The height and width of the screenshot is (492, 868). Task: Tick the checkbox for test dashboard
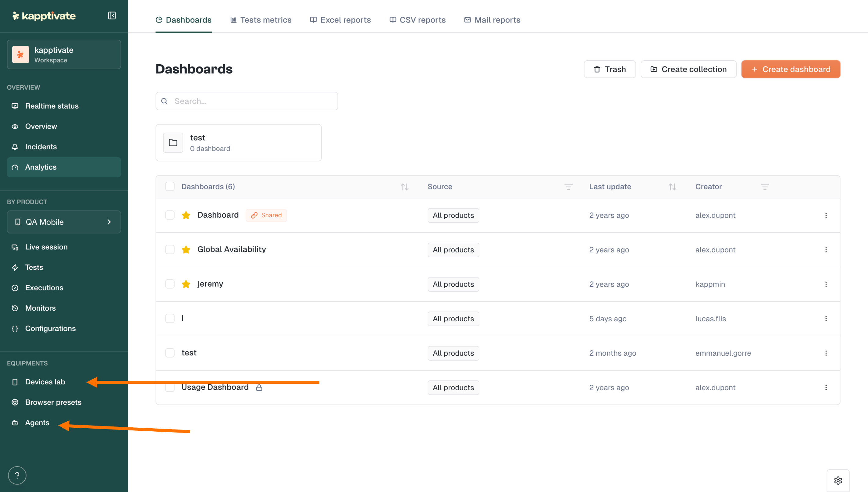[170, 353]
